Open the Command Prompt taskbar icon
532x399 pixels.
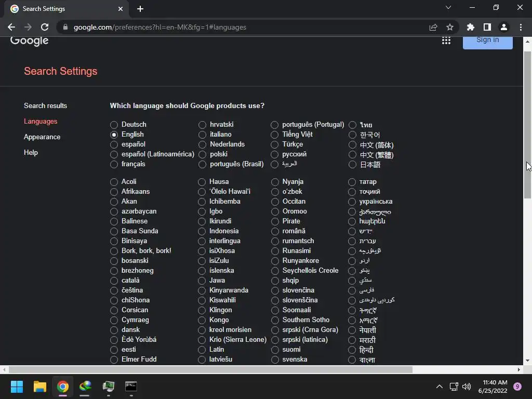(131, 387)
